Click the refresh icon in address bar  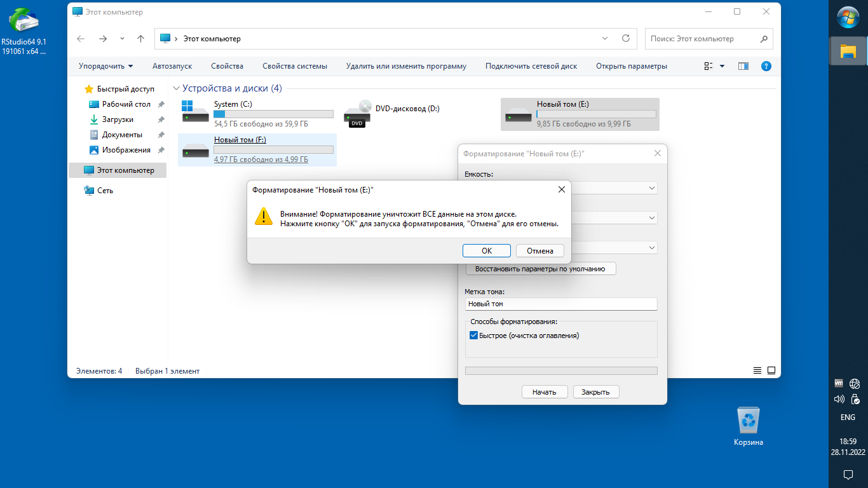[626, 39]
